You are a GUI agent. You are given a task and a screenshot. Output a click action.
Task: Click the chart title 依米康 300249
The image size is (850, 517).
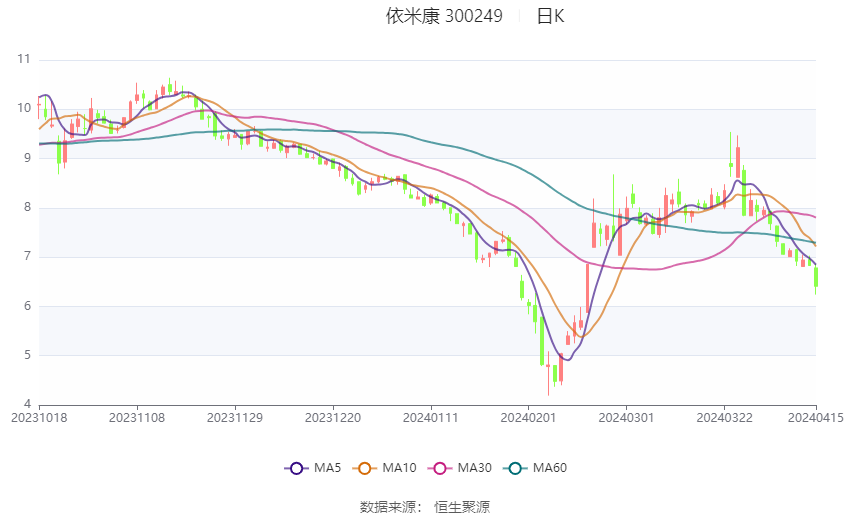point(444,16)
